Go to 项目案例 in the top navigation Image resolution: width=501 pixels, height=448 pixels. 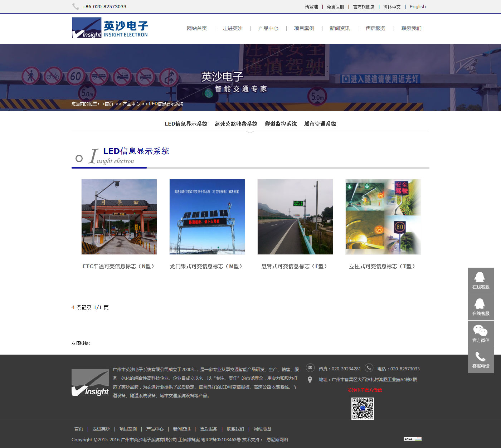(x=304, y=28)
